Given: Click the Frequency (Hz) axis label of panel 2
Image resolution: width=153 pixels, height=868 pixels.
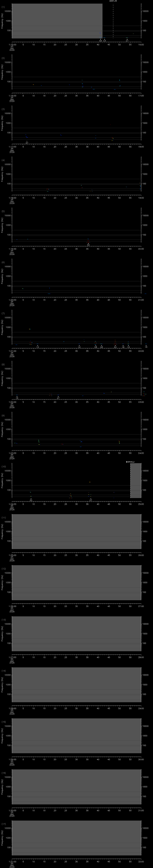Looking at the screenshot, I should coord(2,72).
